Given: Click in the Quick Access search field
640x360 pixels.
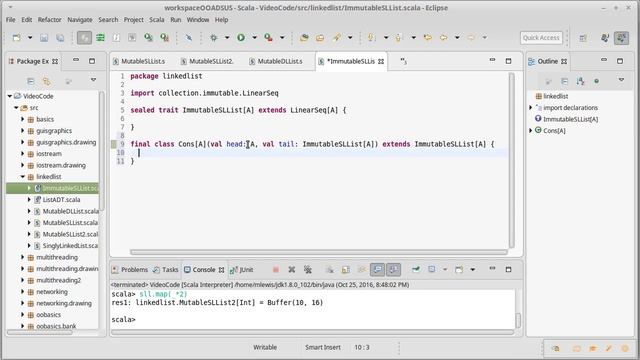Looking at the screenshot, I should point(541,38).
